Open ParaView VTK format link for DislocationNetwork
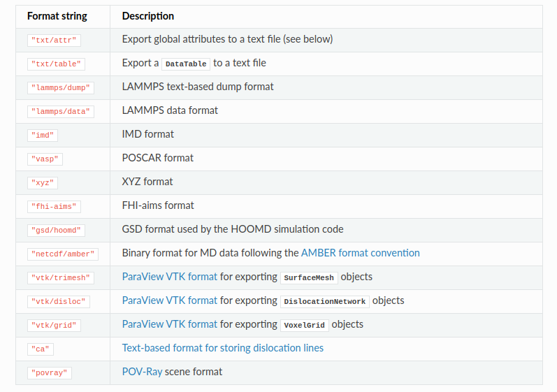The width and height of the screenshot is (557, 392). 169,300
